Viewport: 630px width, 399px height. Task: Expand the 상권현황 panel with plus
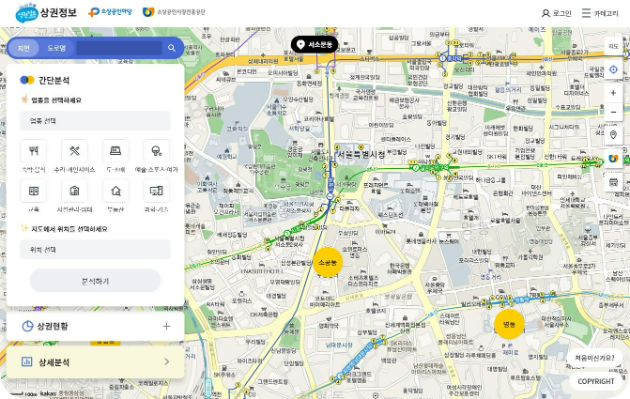[x=166, y=326]
